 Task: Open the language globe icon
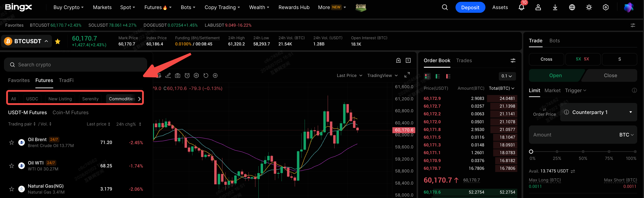point(572,7)
